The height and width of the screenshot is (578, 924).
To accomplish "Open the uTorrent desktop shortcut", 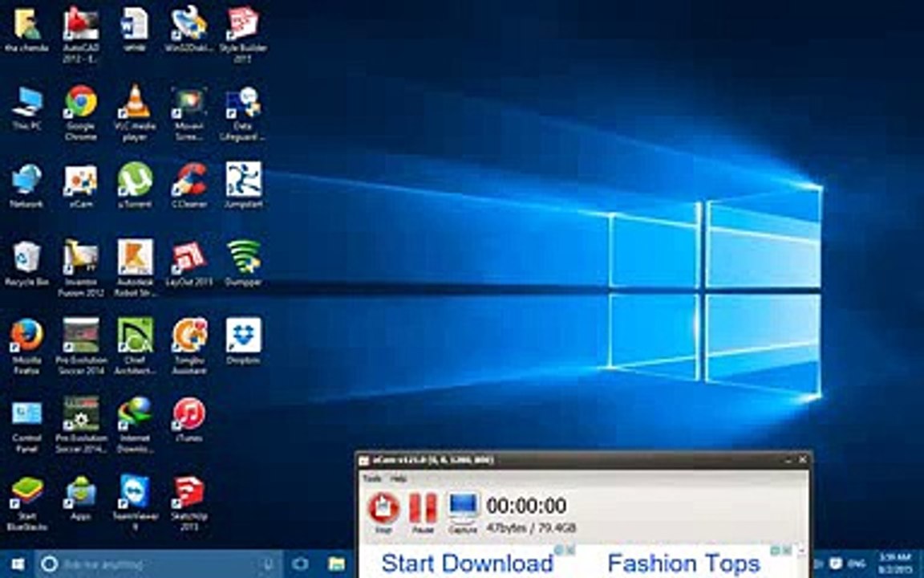I will pyautogui.click(x=135, y=185).
